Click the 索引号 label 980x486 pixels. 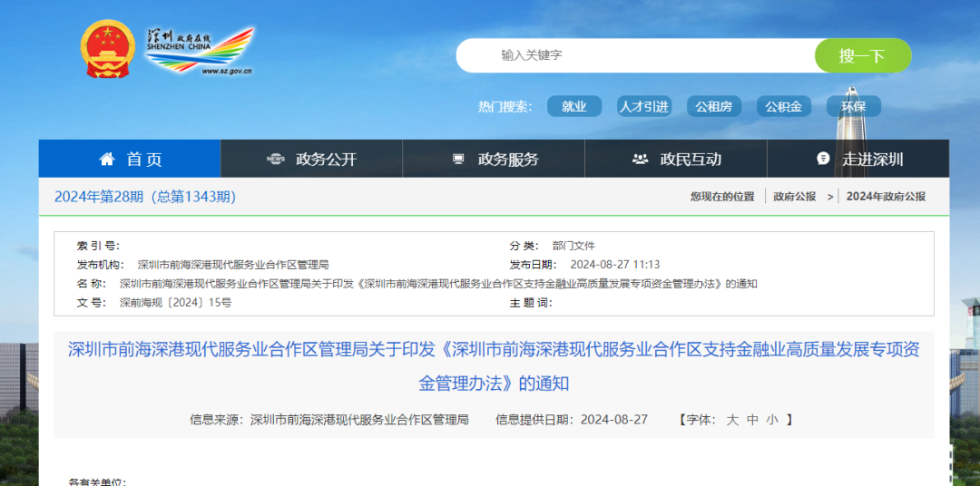[98, 246]
